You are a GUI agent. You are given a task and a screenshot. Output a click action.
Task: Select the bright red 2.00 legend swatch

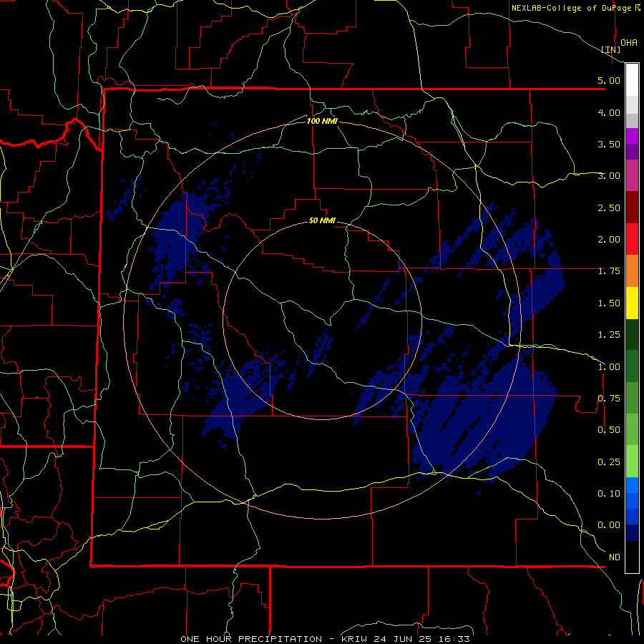632,239
